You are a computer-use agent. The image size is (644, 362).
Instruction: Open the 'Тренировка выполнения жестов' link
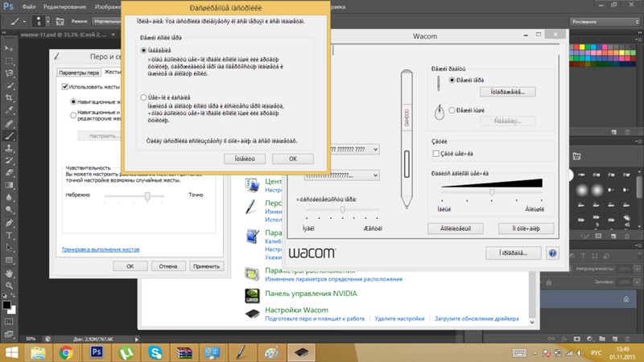click(x=101, y=249)
